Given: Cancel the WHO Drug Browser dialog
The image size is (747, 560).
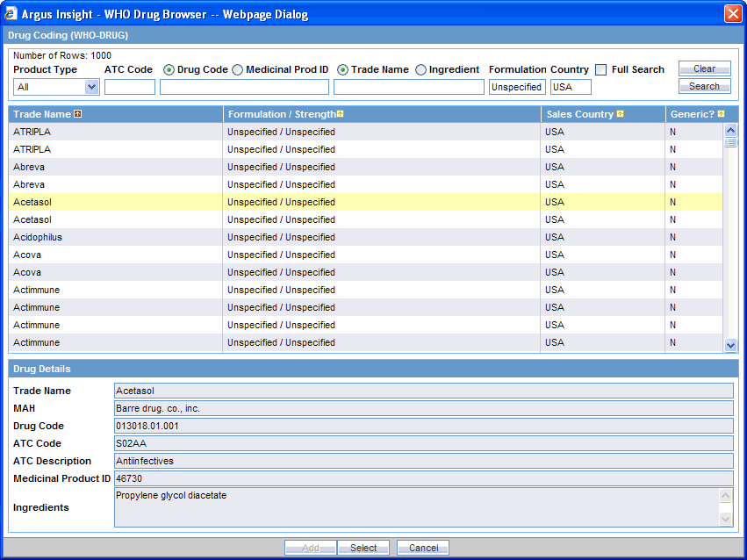Looking at the screenshot, I should click(423, 548).
